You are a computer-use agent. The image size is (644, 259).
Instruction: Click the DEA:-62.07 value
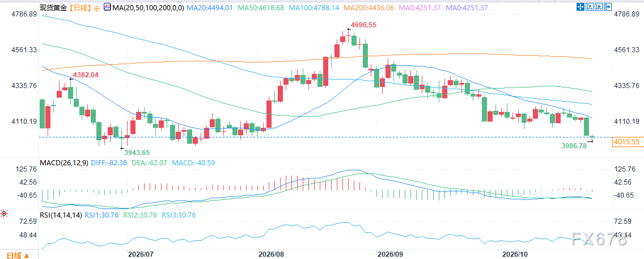150,162
